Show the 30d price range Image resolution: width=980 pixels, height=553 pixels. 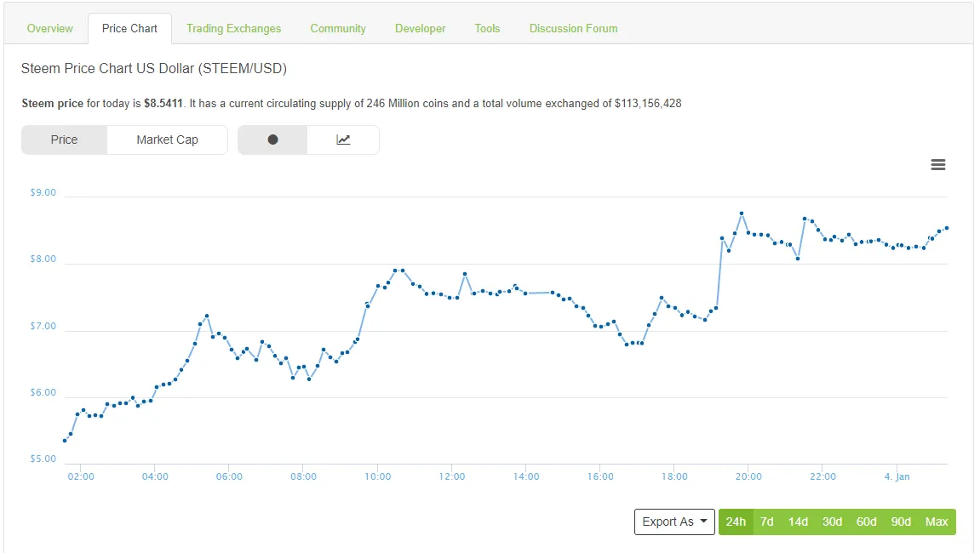click(x=832, y=522)
